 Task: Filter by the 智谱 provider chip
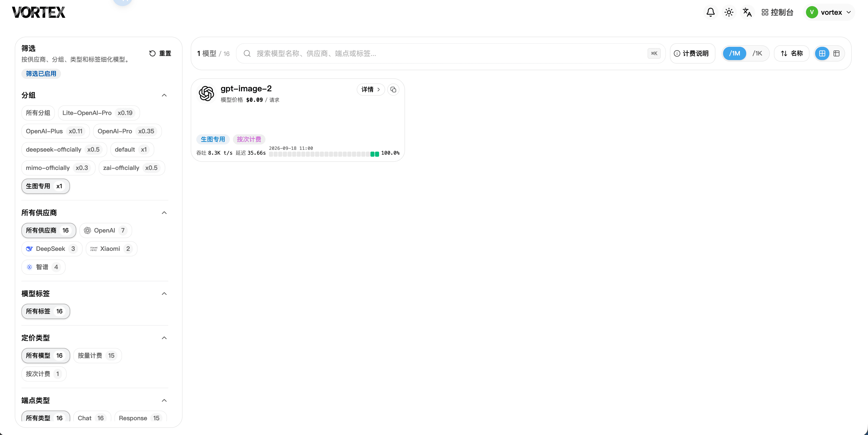(x=43, y=267)
